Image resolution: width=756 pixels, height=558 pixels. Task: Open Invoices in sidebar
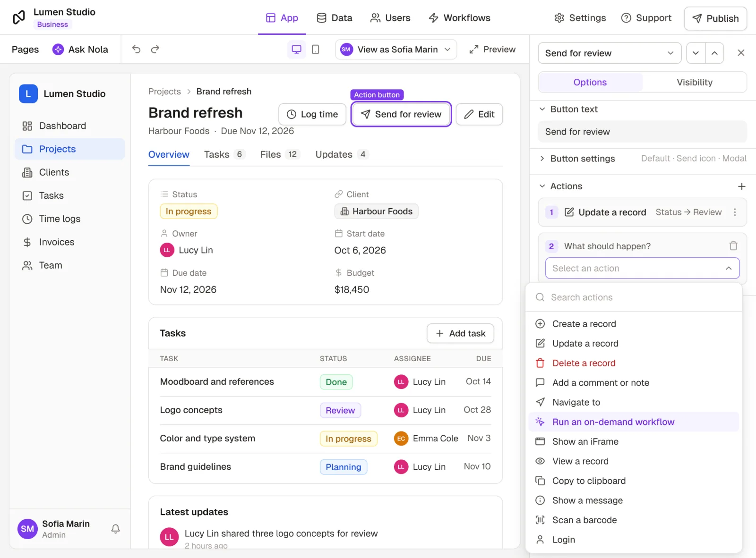click(70, 242)
